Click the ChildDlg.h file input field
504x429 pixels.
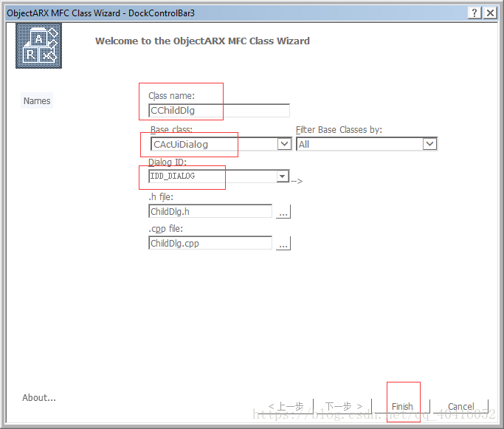point(210,211)
